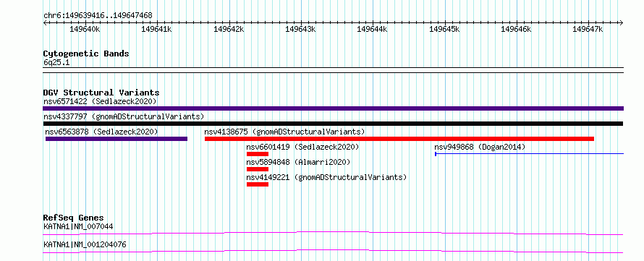The image size is (644, 261).
Task: Click the blue line of nsv949868
Action: click(529, 154)
